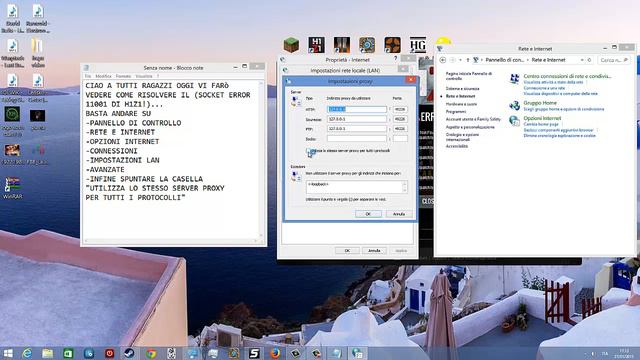Go up one level in Control Panel
This screenshot has height=360, width=640.
coord(467,60)
